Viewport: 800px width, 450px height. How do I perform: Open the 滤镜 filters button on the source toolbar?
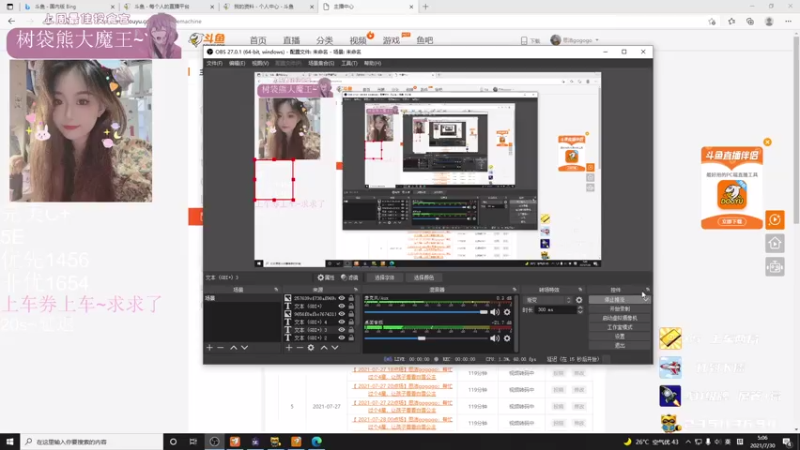[x=349, y=278]
